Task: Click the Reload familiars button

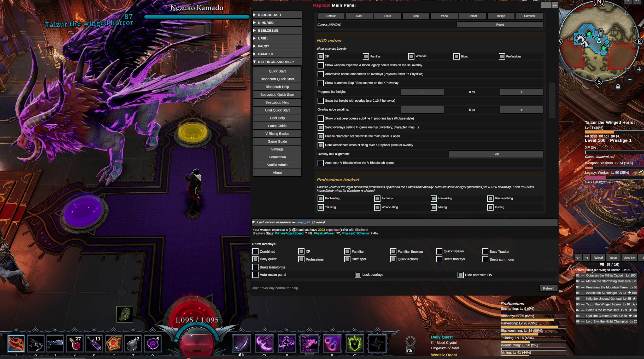Action: 598,258
